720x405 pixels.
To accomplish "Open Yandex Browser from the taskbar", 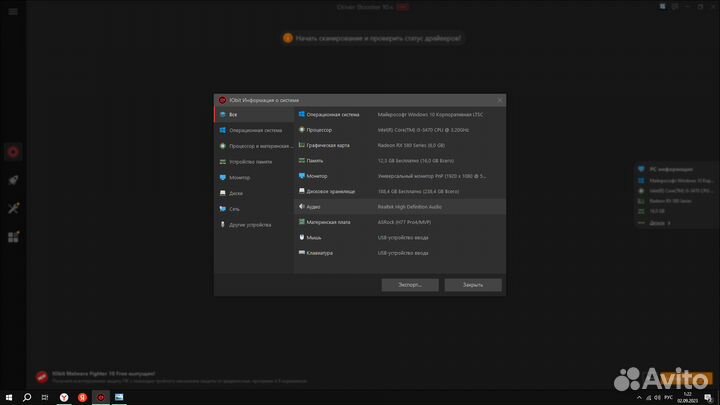I will pos(64,397).
